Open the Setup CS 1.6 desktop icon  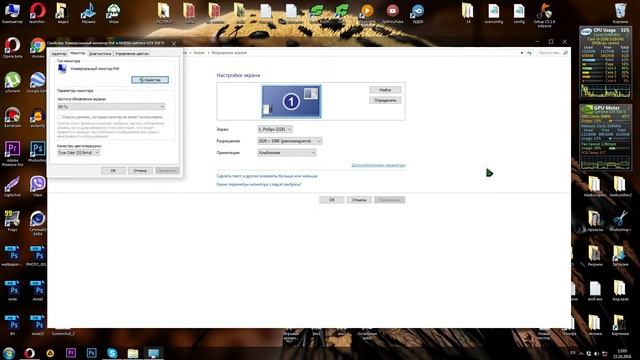coord(544,15)
